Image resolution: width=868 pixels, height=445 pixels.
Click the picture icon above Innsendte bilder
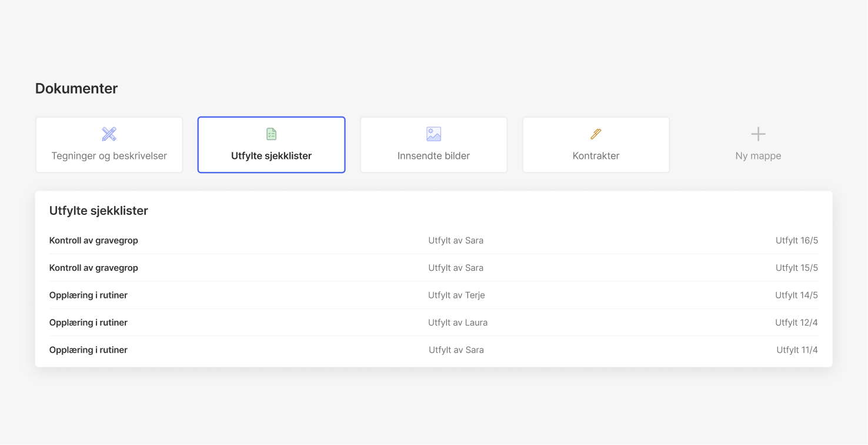pyautogui.click(x=433, y=134)
